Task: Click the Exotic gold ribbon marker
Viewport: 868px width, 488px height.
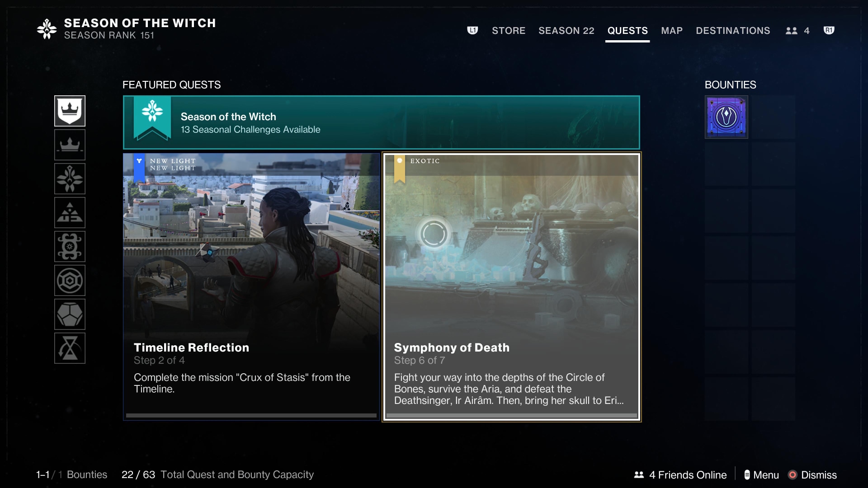Action: (x=400, y=169)
